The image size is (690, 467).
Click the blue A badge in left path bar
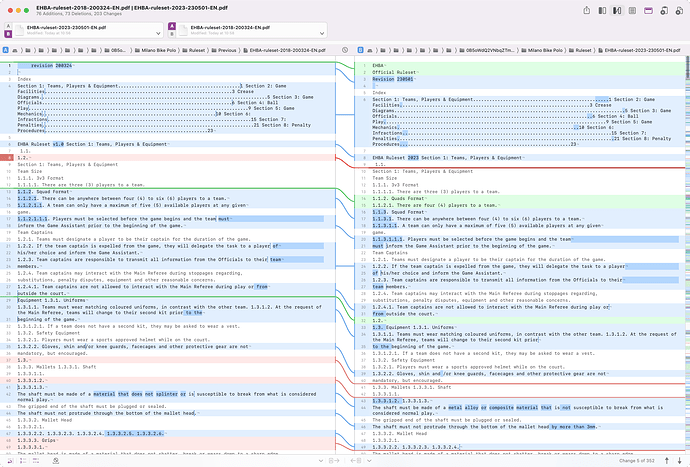point(5,50)
